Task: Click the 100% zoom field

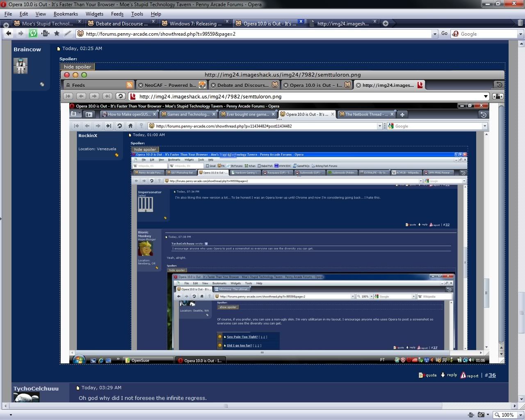Action: click(x=506, y=415)
